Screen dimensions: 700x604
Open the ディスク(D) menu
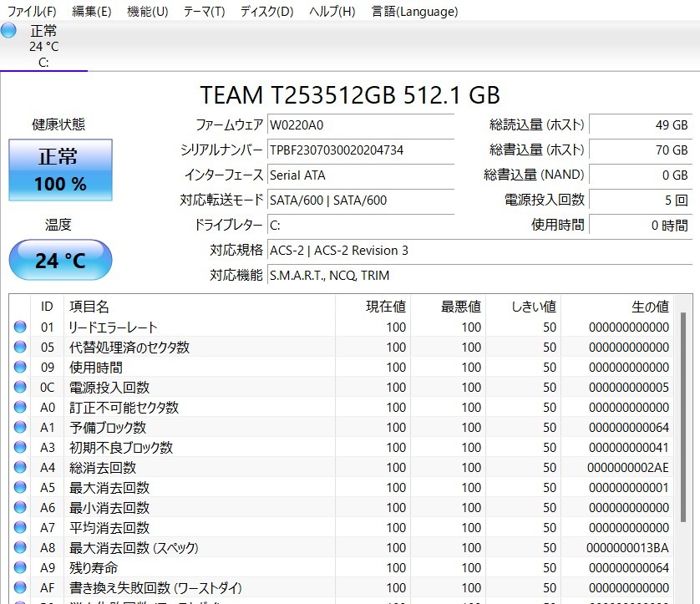coord(267,11)
